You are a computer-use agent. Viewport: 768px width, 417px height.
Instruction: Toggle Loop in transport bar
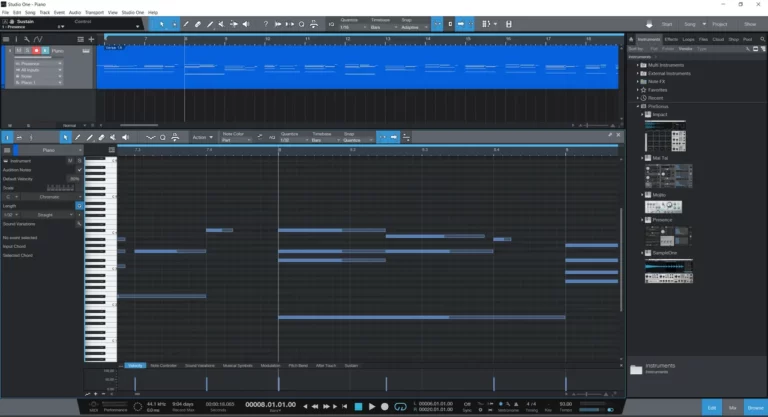[400, 406]
